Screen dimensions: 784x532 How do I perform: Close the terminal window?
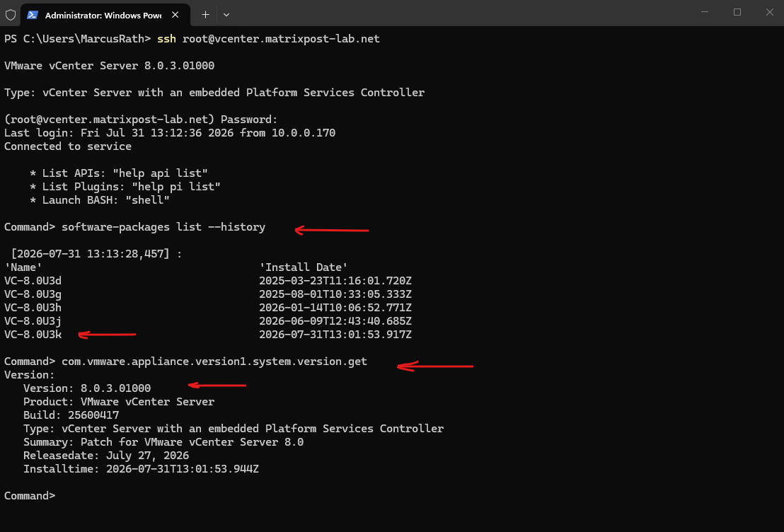[770, 12]
